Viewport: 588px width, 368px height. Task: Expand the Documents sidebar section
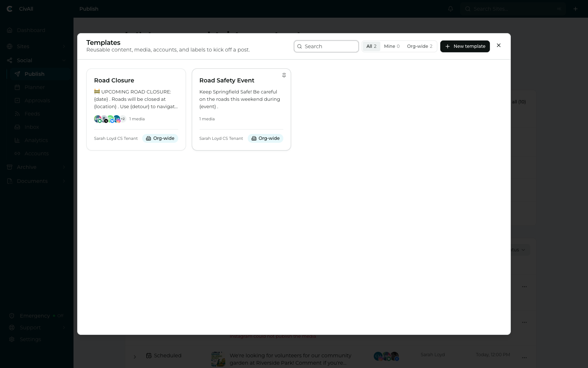(x=36, y=181)
